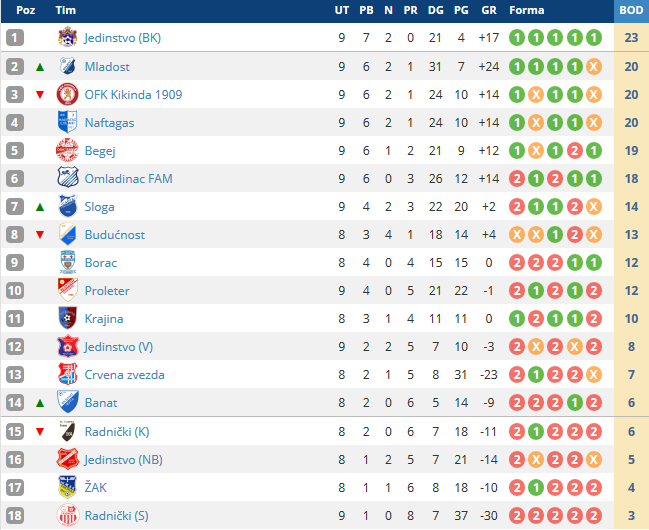Open the Sloga team link
Screen dimensions: 649x530
click(99, 207)
